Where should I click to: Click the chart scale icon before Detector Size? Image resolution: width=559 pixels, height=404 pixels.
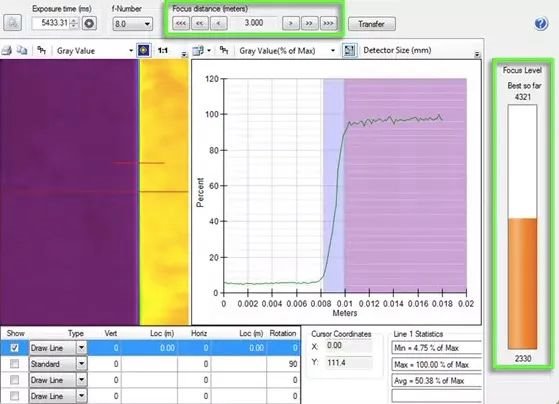pos(349,50)
